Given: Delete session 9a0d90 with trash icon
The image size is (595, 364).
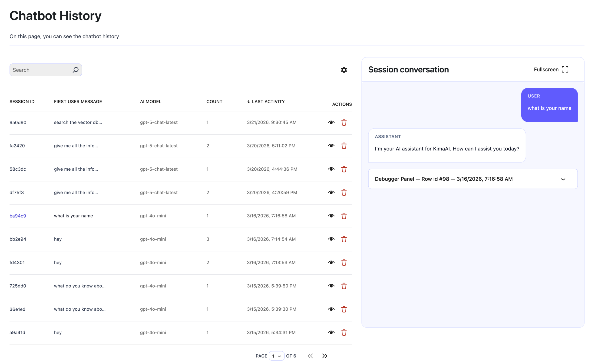Looking at the screenshot, I should 344,123.
